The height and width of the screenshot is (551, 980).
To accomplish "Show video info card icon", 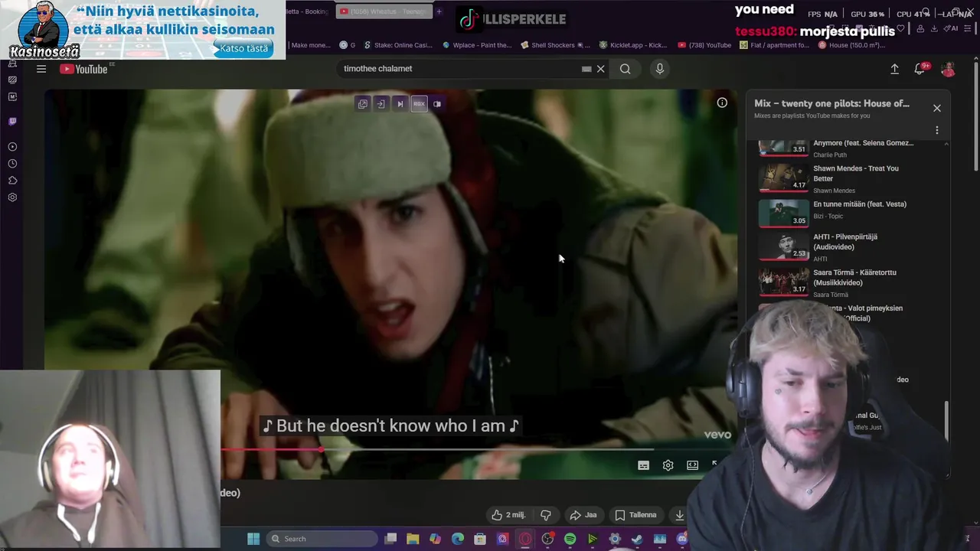I will click(x=722, y=103).
